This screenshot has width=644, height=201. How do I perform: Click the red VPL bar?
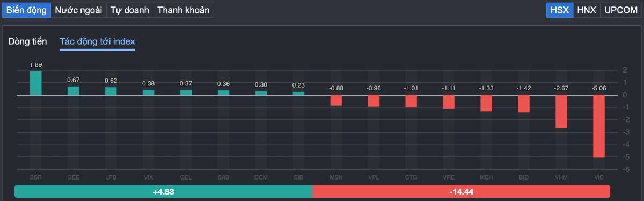pos(374,101)
